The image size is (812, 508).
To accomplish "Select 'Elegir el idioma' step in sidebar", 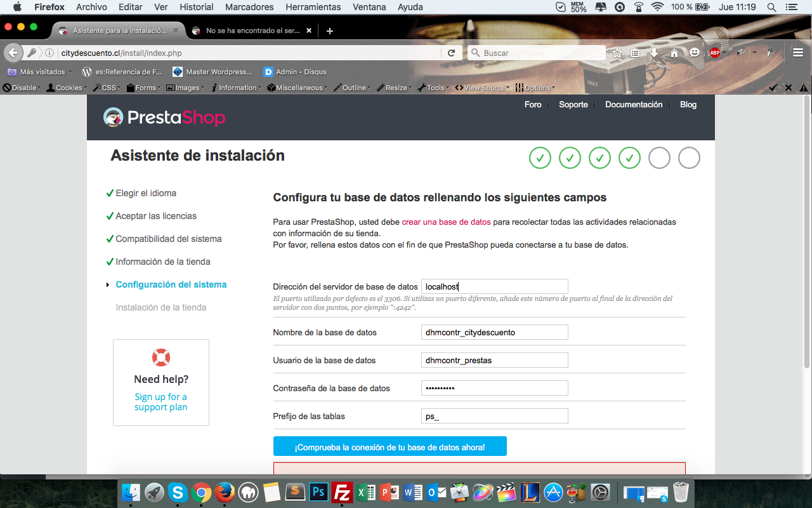I will (x=146, y=193).
